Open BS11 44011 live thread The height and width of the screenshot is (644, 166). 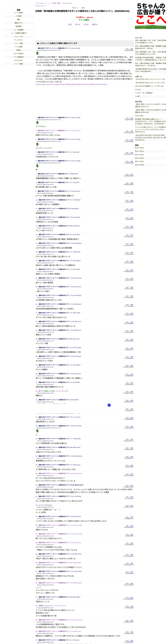(140, 158)
